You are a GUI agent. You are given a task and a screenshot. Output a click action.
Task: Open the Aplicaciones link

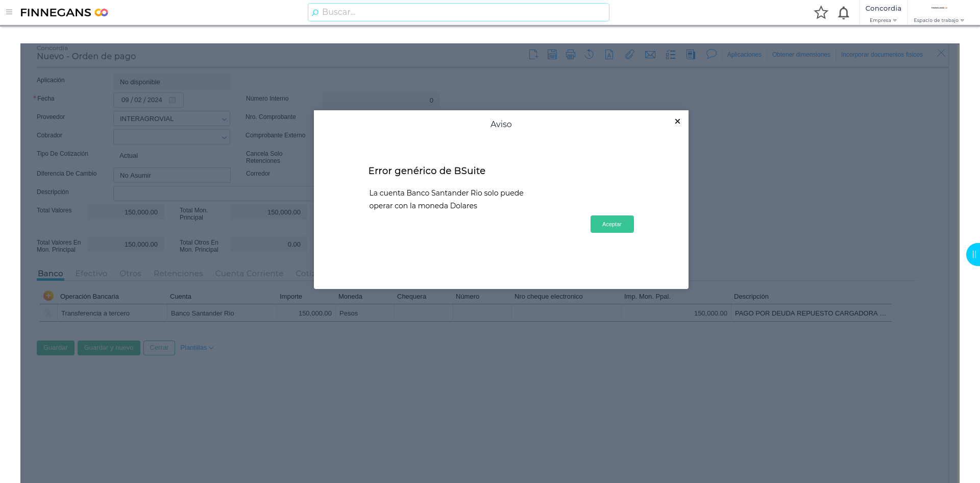[x=744, y=55]
